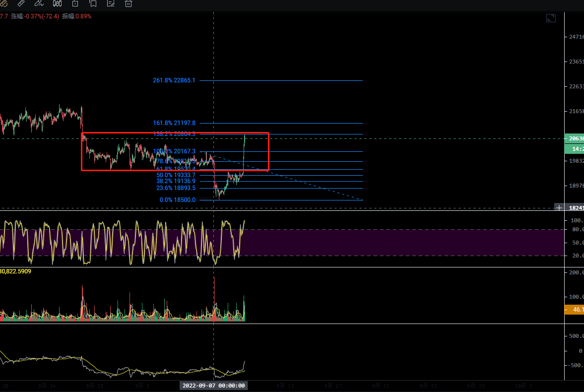Screen dimensions: 584x392
Task: Delete drawings with the trash icon
Action: pyautogui.click(x=129, y=3)
